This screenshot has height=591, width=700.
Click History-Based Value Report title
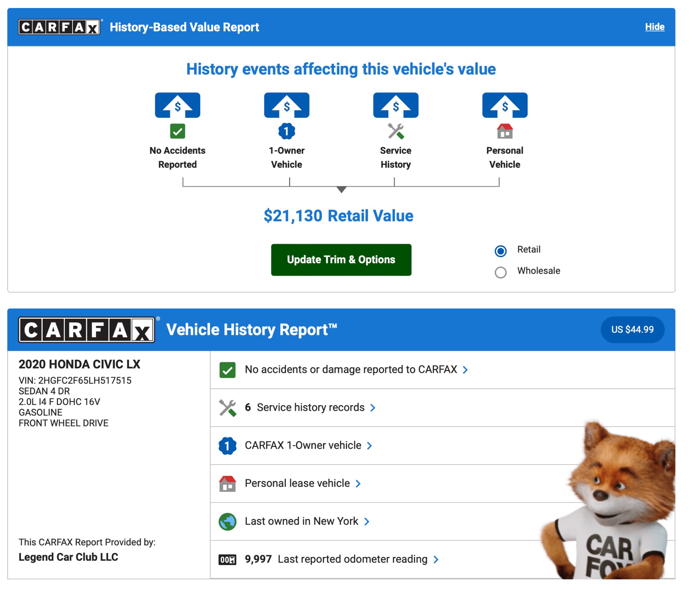[x=184, y=27]
